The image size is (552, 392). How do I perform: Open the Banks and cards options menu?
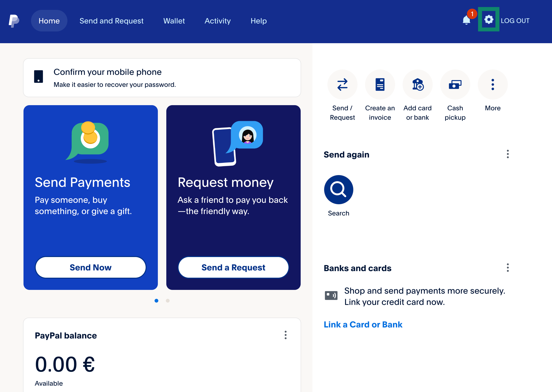[x=508, y=267]
